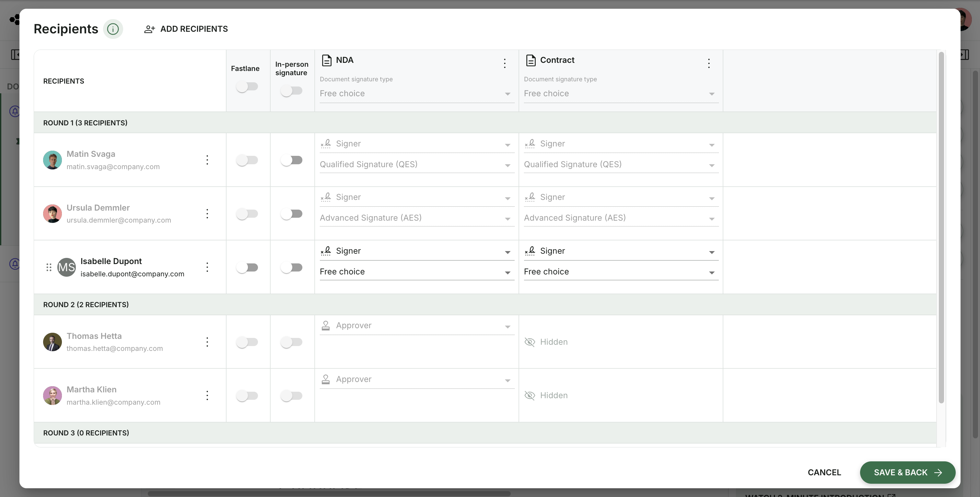The image size is (980, 497).
Task: Open NDA document options menu
Action: click(x=505, y=63)
